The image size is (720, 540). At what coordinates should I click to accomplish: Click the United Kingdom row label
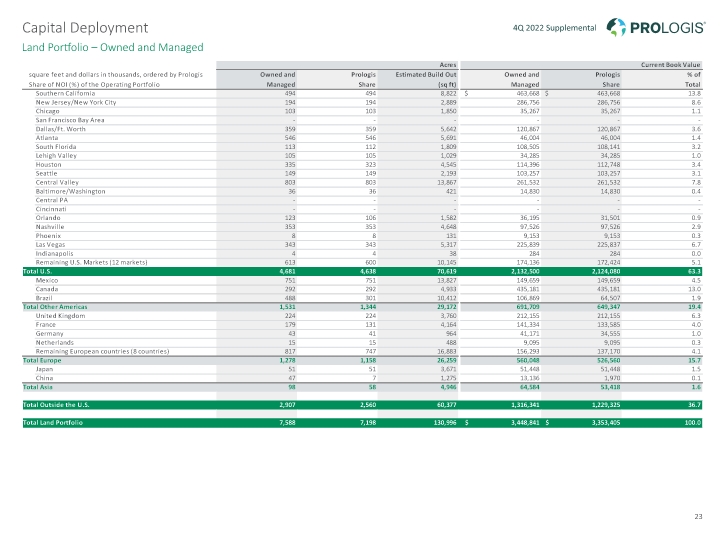61,313
